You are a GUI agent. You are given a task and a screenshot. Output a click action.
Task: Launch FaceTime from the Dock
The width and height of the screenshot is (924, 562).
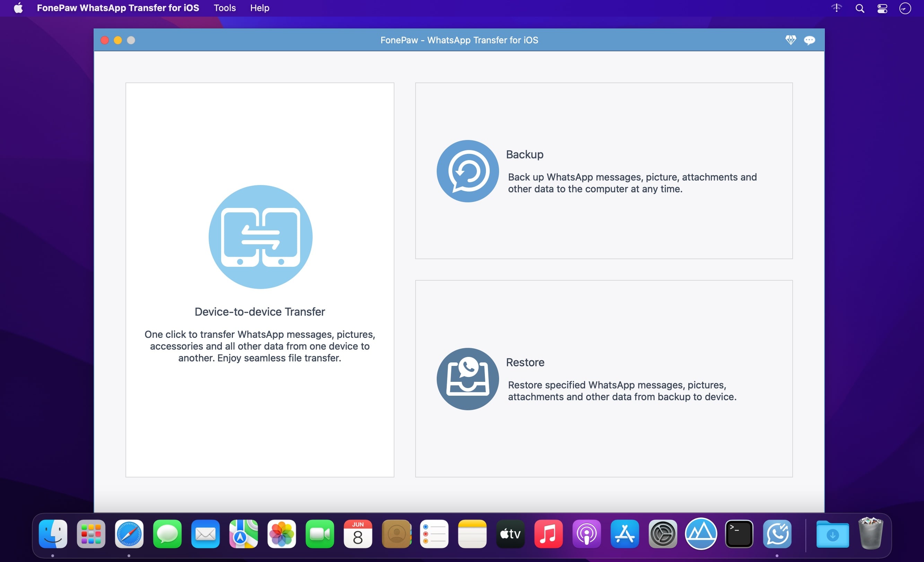click(320, 534)
